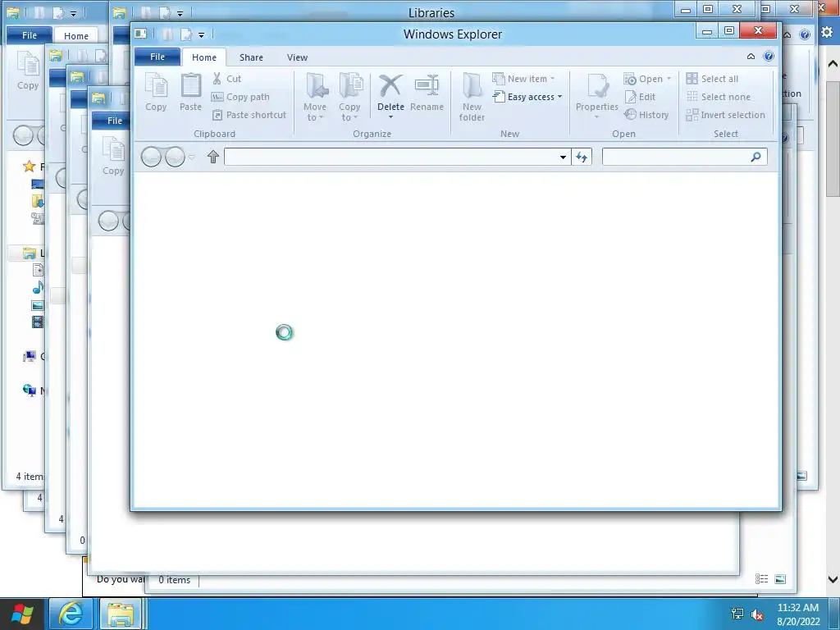
Task: Select the Music library icon in Libraries window
Action: point(38,288)
